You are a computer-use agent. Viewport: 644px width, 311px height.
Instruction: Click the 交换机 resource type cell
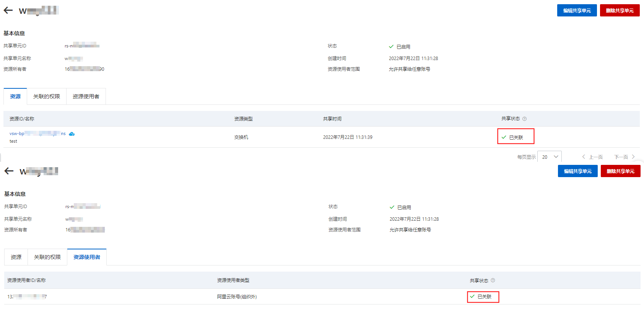(241, 137)
